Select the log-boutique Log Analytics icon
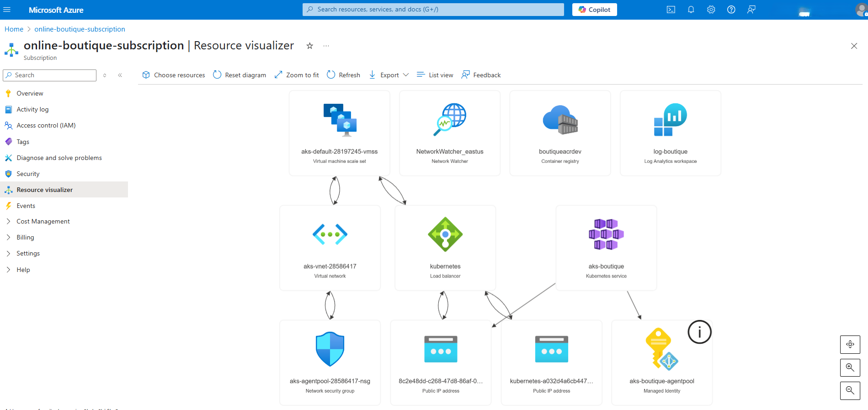This screenshot has width=868, height=410. point(671,120)
